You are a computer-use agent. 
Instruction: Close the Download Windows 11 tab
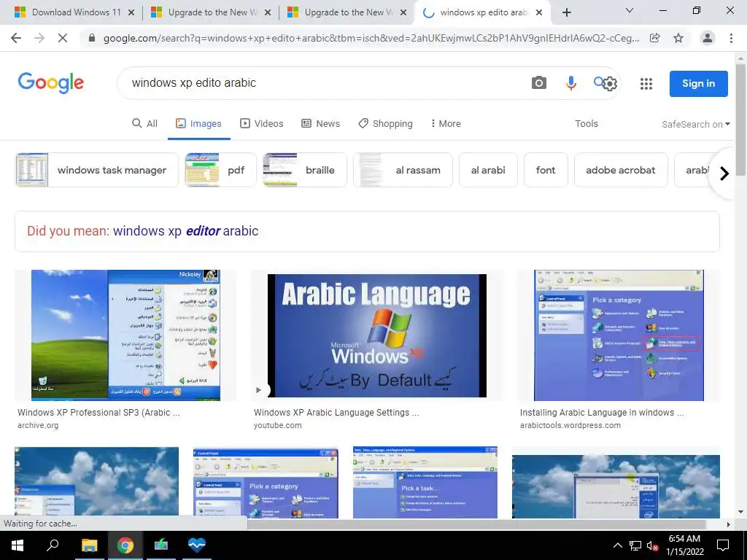131,12
